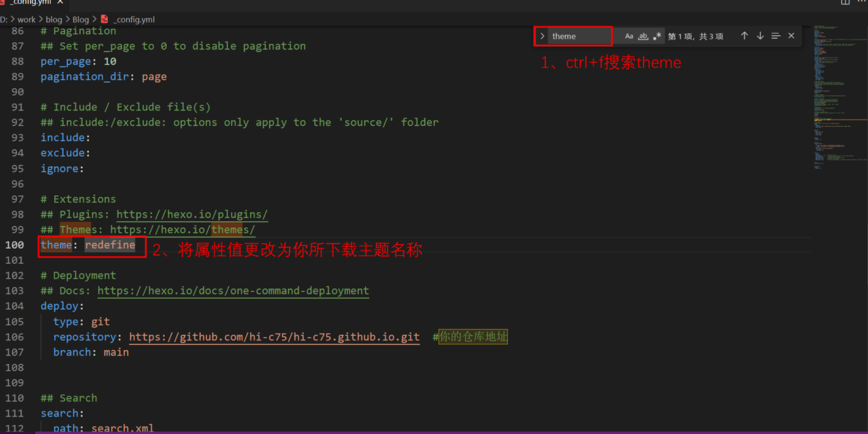Viewport: 868px width, 434px height.
Task: Jump to the previous search match
Action: tap(744, 36)
